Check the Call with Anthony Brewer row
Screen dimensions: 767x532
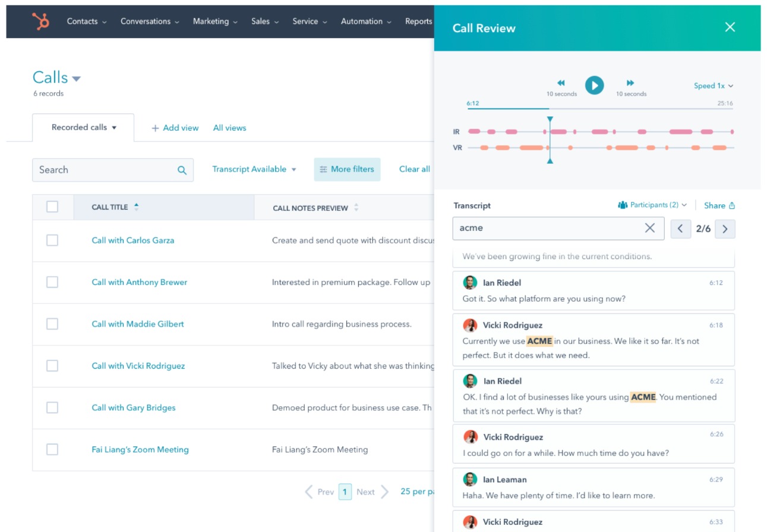(52, 282)
